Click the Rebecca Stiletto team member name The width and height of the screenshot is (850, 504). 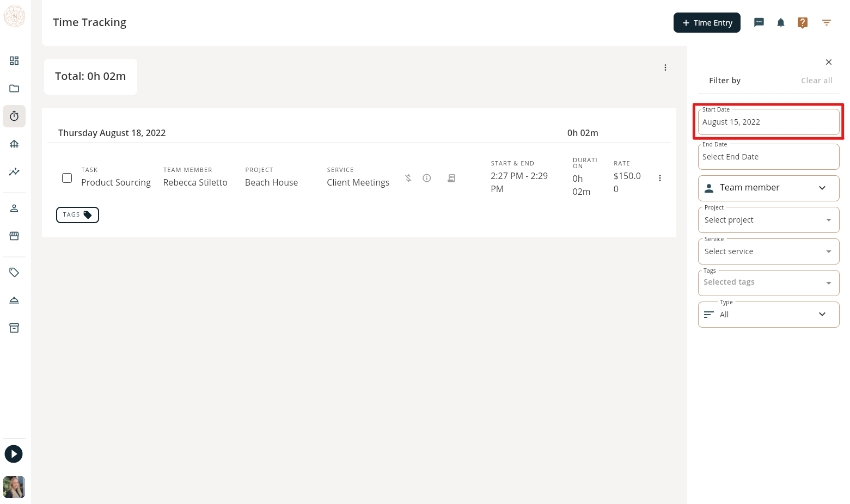coord(195,182)
